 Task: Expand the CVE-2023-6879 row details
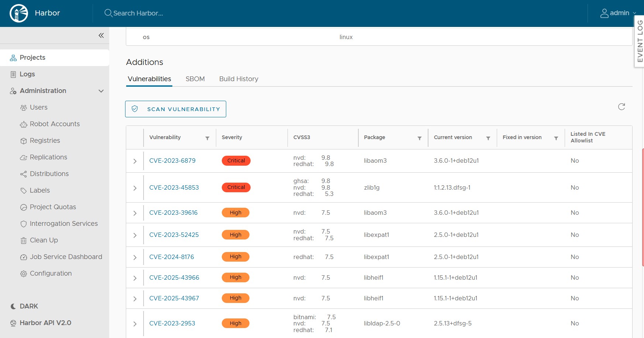click(x=135, y=161)
